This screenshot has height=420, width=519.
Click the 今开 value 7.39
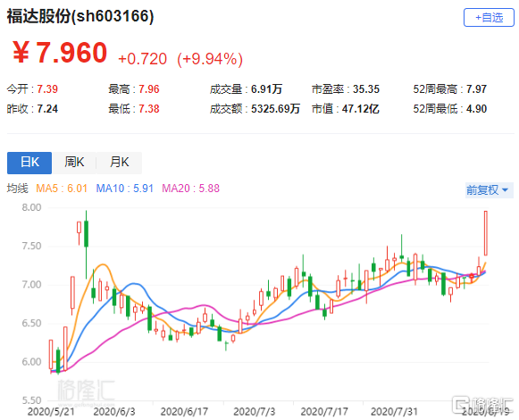tap(47, 89)
